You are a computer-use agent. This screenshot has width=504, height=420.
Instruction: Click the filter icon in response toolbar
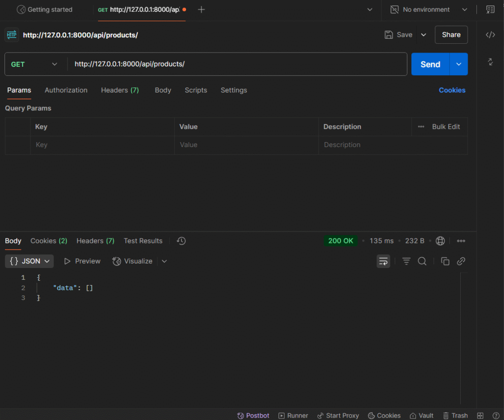(406, 261)
